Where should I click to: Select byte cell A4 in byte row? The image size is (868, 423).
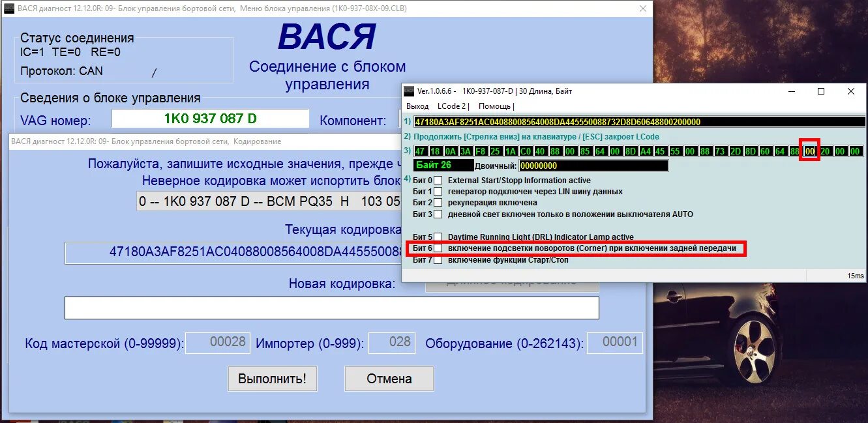pos(646,151)
